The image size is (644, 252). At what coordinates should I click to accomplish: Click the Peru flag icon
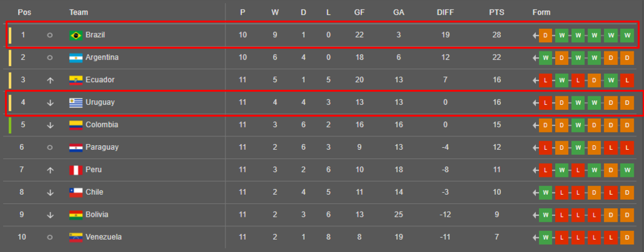coord(76,170)
